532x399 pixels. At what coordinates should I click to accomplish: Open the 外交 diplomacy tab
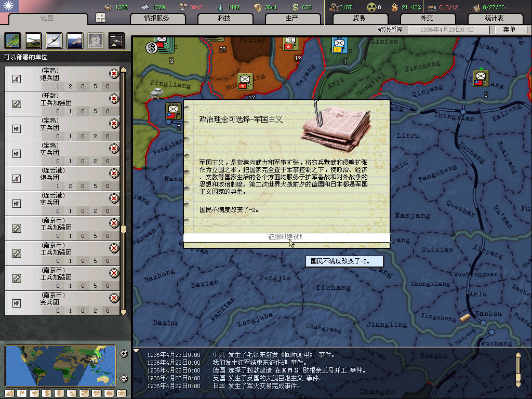pos(426,18)
